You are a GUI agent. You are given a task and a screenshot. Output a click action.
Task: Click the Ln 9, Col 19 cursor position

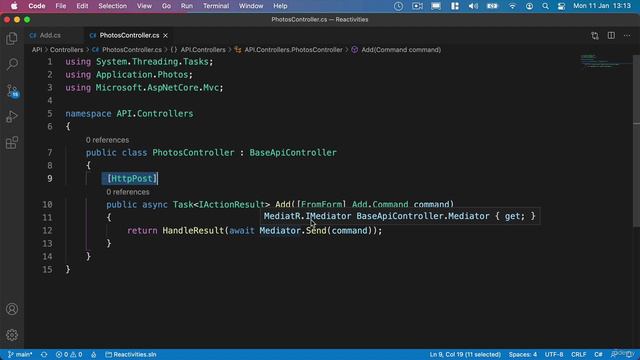(465, 354)
